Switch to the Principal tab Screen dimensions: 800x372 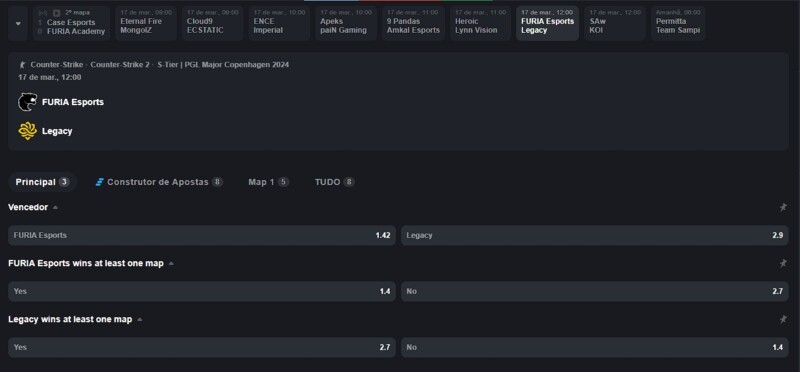click(42, 182)
